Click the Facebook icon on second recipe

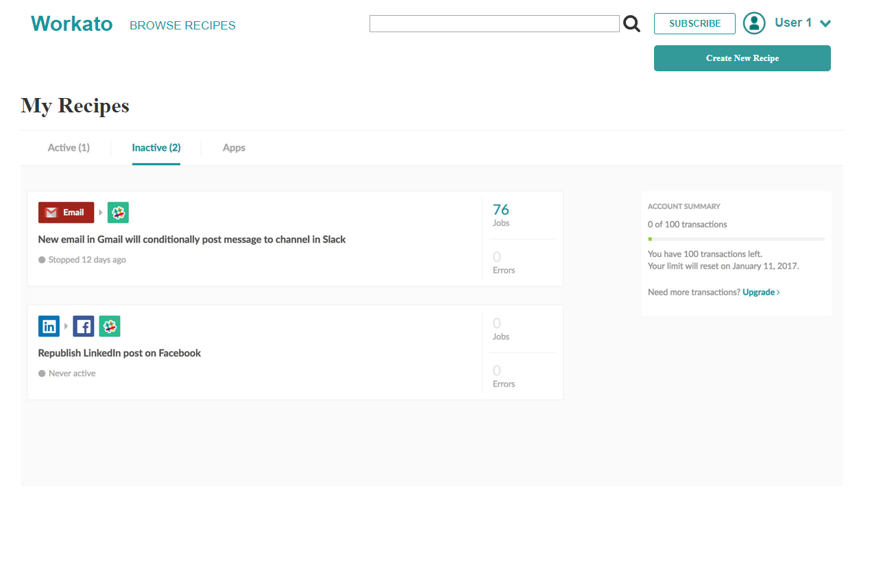pos(84,326)
